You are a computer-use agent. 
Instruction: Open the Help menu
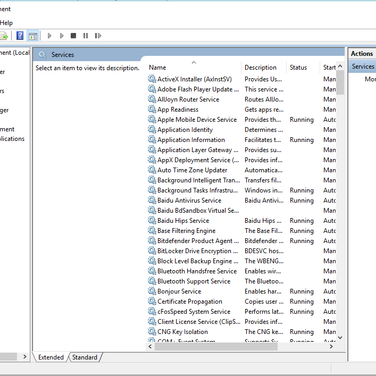pyautogui.click(x=6, y=23)
